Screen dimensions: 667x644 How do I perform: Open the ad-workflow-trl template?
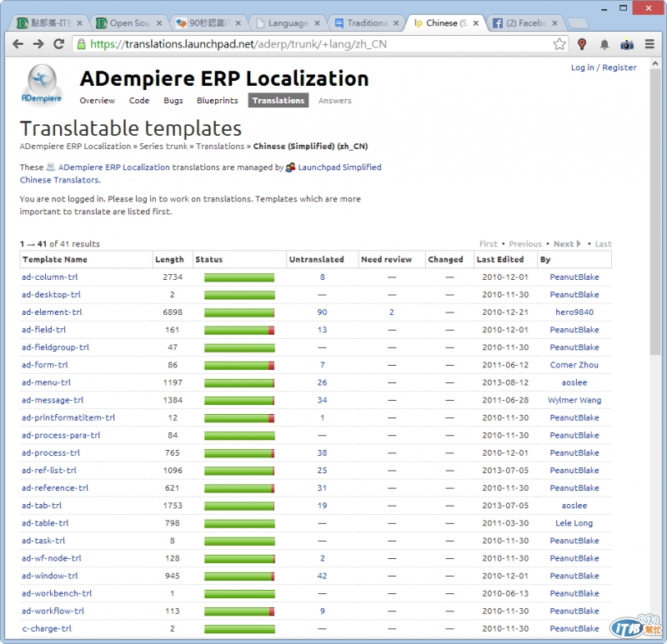pos(53,611)
